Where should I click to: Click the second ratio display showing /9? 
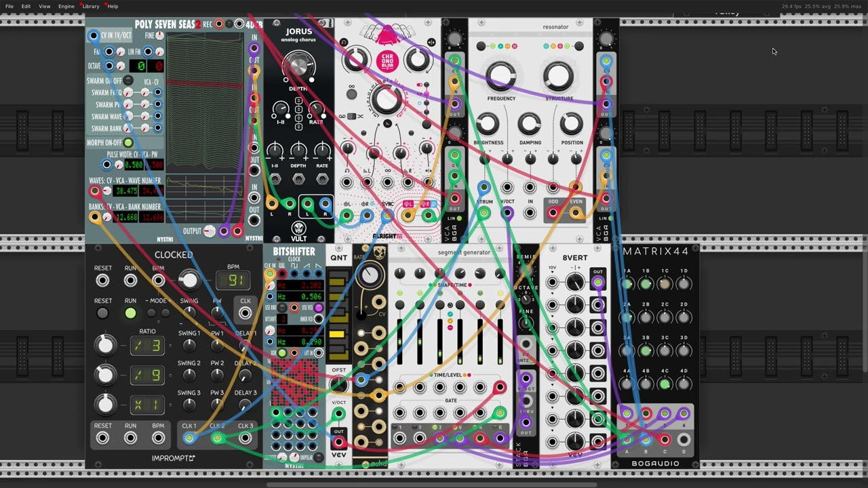pyautogui.click(x=147, y=375)
